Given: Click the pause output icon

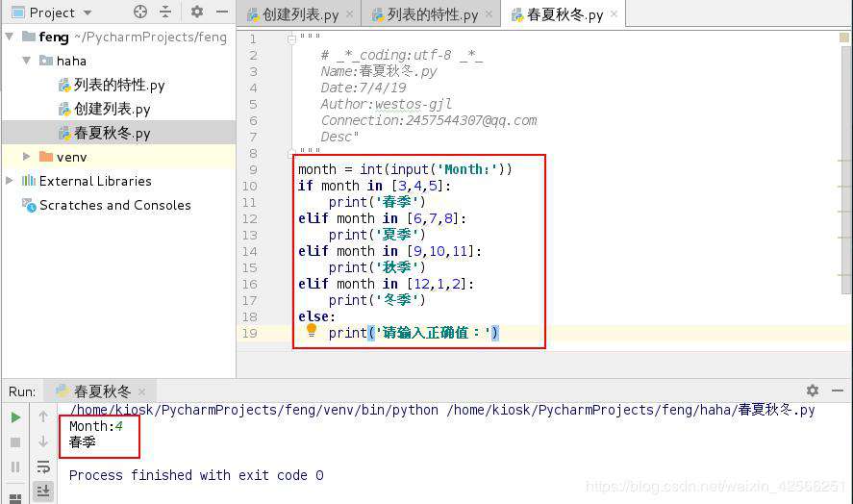Looking at the screenshot, I should coord(15,467).
